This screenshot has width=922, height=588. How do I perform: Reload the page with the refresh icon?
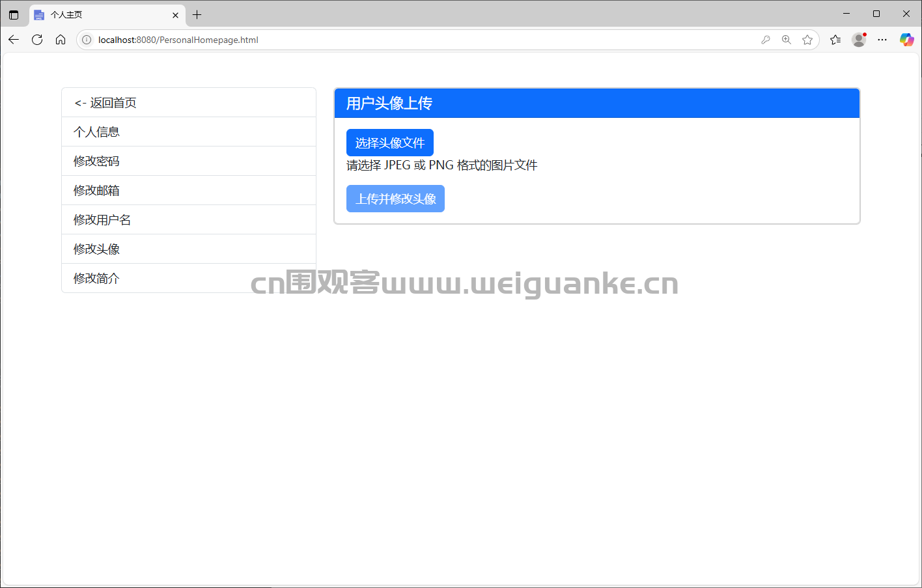(37, 40)
